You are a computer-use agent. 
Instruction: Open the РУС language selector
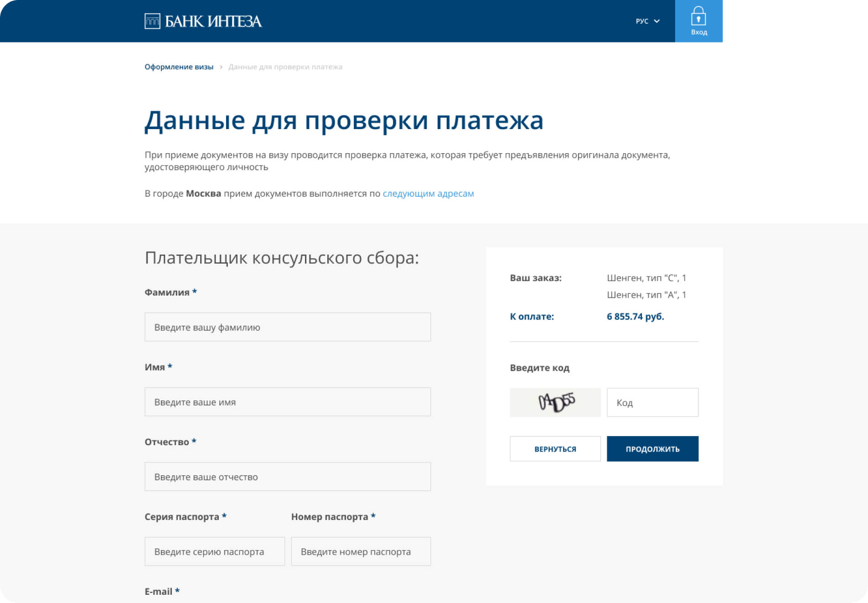click(642, 21)
